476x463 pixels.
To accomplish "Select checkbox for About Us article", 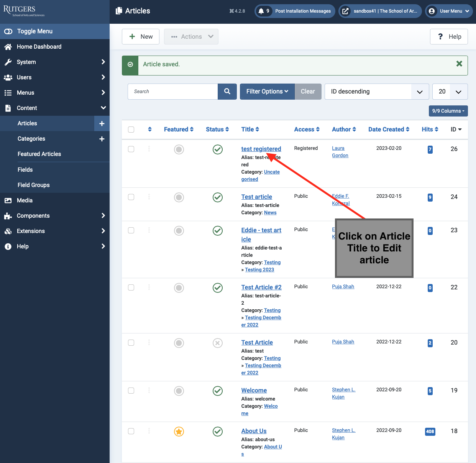I will point(131,431).
